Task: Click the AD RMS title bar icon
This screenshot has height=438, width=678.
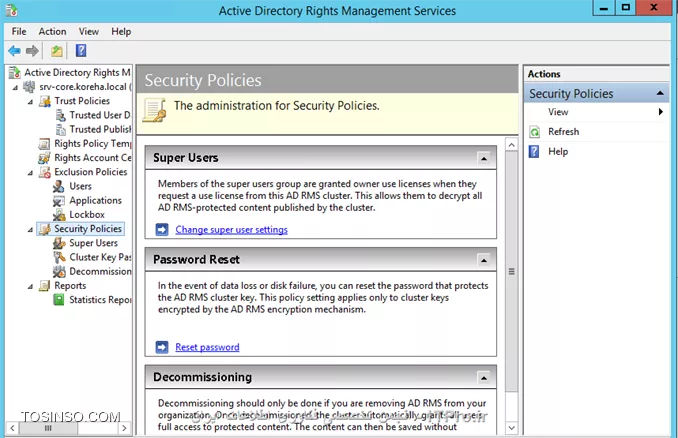Action: [x=12, y=10]
